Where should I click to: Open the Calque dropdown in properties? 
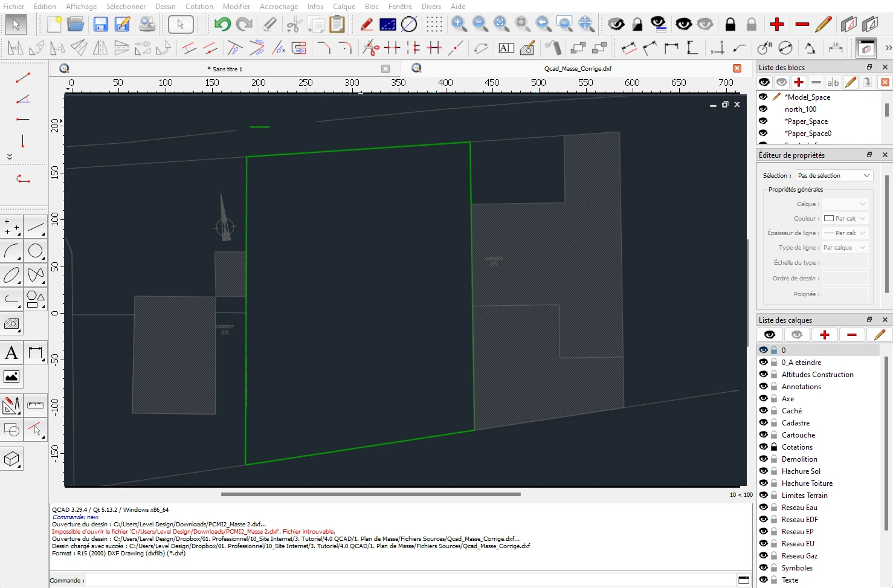pos(845,204)
